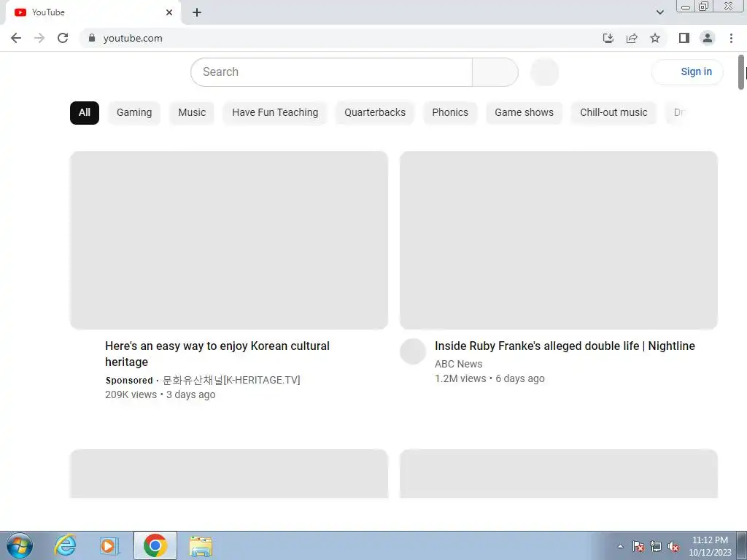Select the Music filter chip
This screenshot has width=747, height=560.
tap(192, 113)
